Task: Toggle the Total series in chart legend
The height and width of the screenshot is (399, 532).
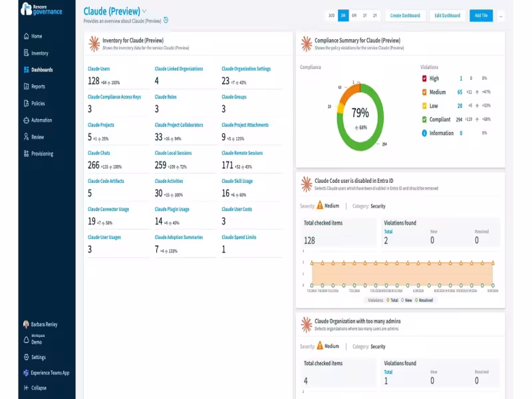Action: point(392,300)
